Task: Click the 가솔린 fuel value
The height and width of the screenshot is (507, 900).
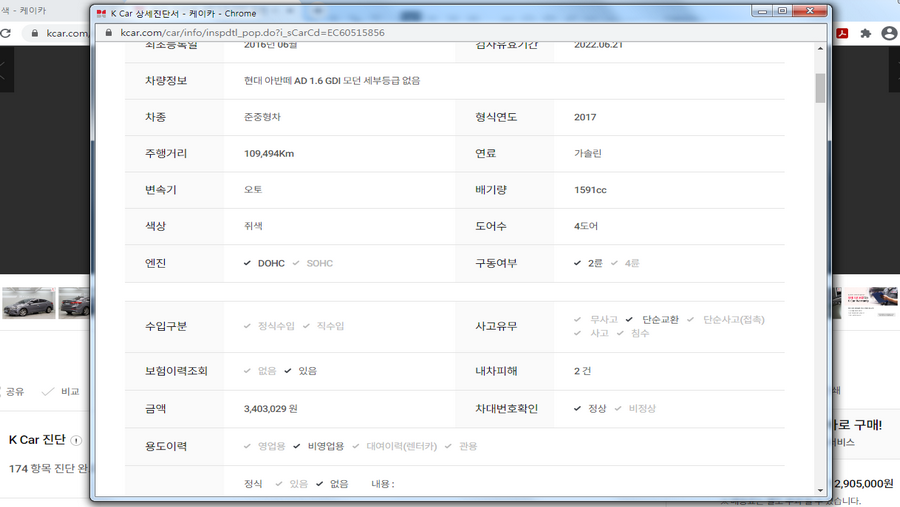Action: click(588, 154)
